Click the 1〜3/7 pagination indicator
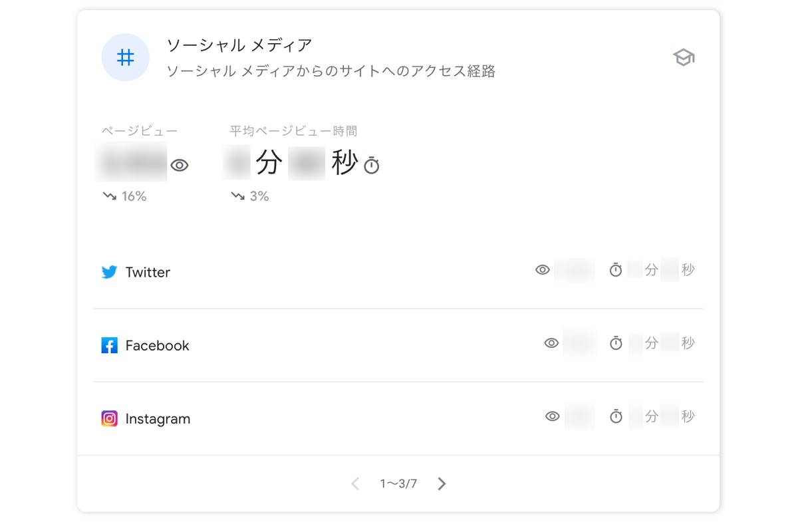This screenshot has width=798, height=532. pos(398,483)
